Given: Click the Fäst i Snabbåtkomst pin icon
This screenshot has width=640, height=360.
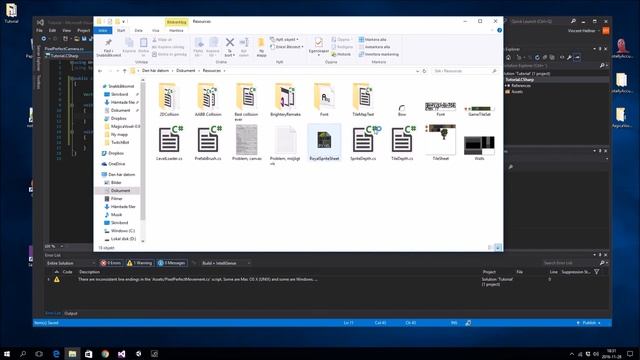Looking at the screenshot, I should tap(108, 42).
